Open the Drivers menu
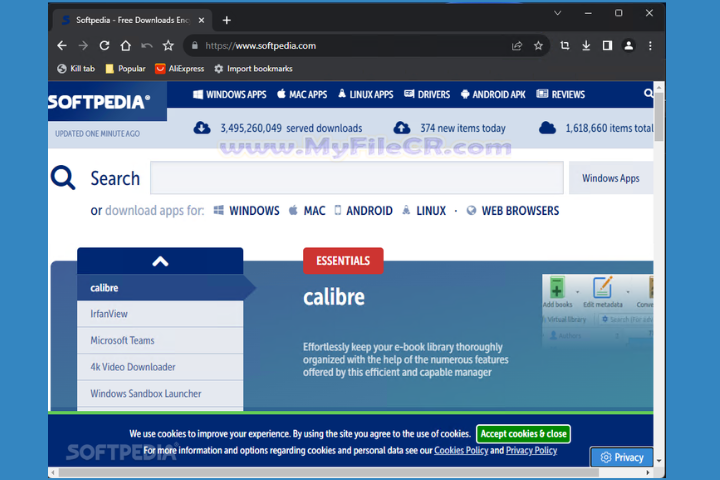The width and height of the screenshot is (720, 480). pyautogui.click(x=427, y=95)
